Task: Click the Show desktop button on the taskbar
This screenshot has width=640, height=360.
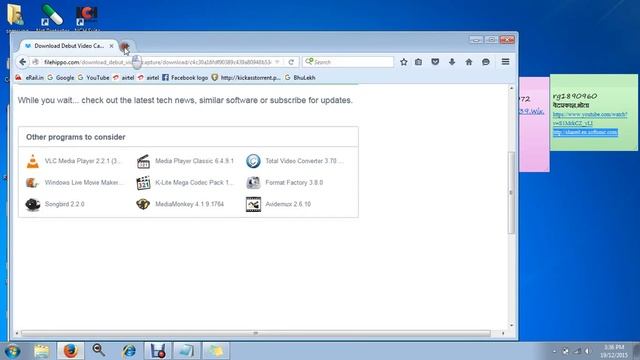Action: click(x=636, y=351)
